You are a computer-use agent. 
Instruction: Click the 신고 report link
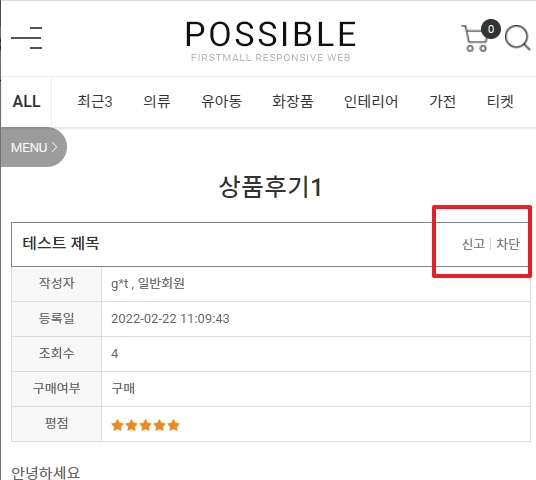(x=473, y=244)
